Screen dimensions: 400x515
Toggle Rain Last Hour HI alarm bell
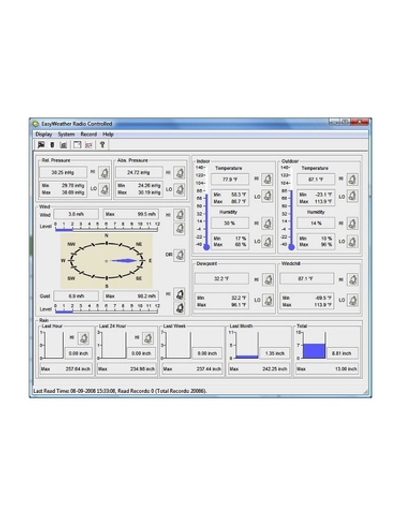[x=83, y=338]
